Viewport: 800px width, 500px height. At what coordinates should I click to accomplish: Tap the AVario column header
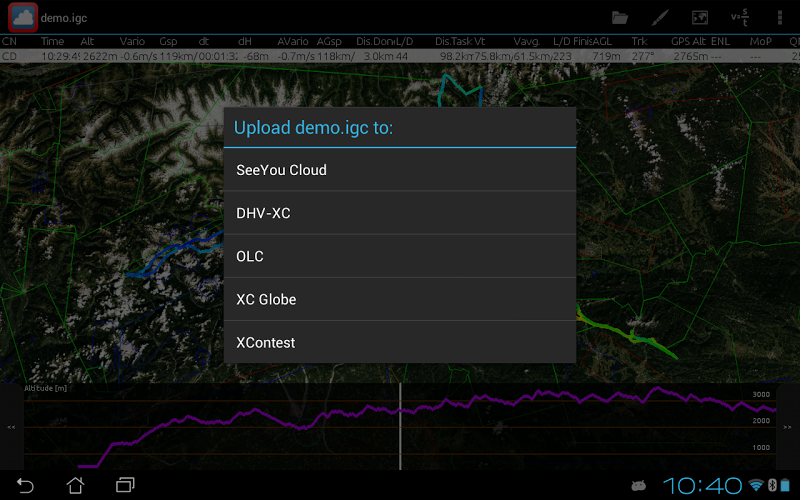pos(293,41)
